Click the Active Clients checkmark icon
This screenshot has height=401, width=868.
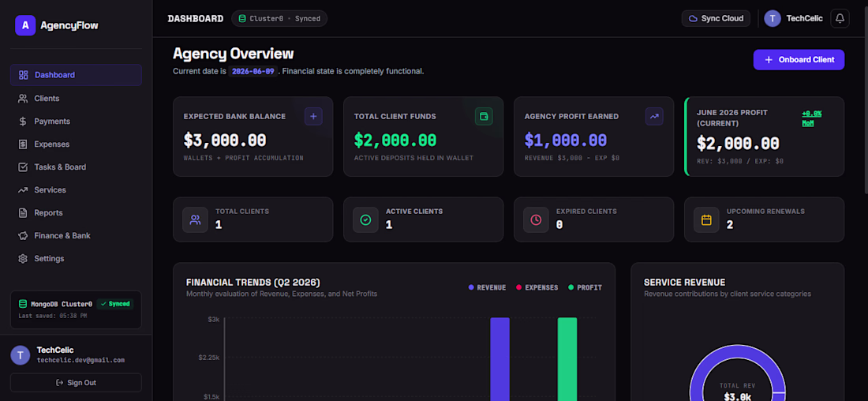click(365, 219)
